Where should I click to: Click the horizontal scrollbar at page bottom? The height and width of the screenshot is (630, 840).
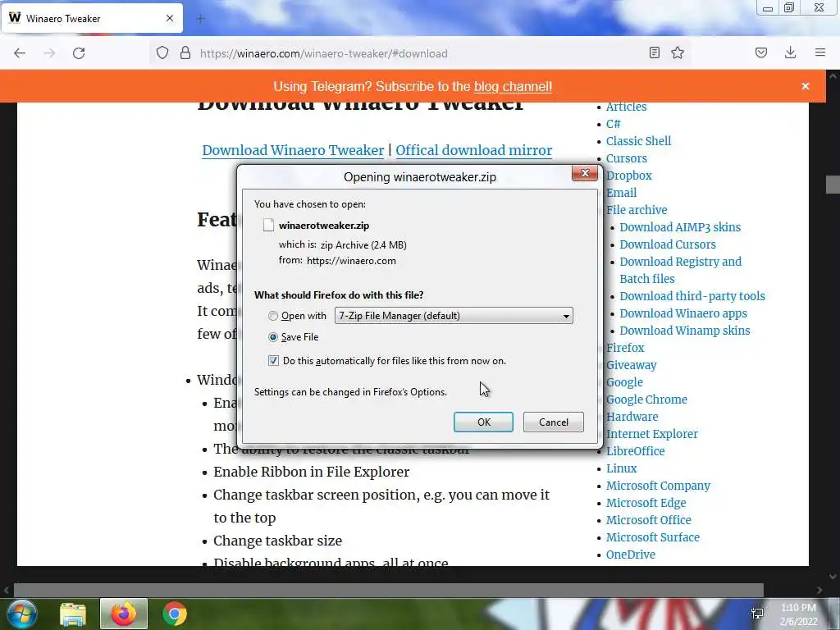pos(388,591)
